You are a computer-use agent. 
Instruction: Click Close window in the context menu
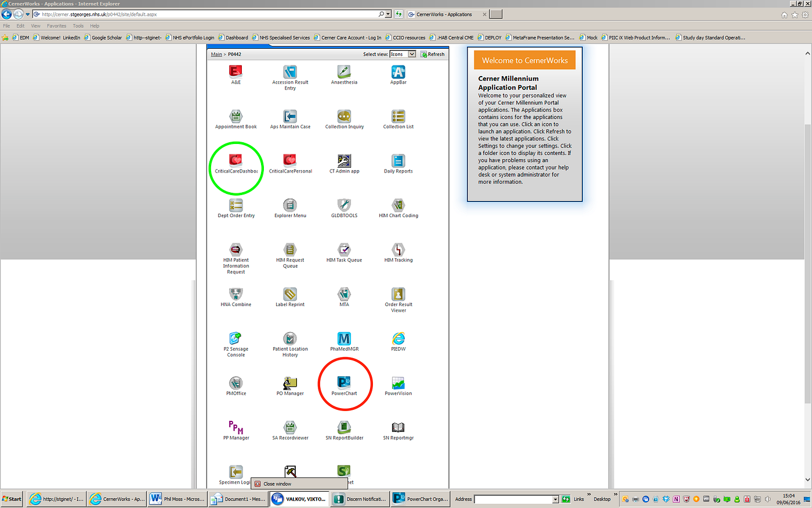[x=299, y=484]
